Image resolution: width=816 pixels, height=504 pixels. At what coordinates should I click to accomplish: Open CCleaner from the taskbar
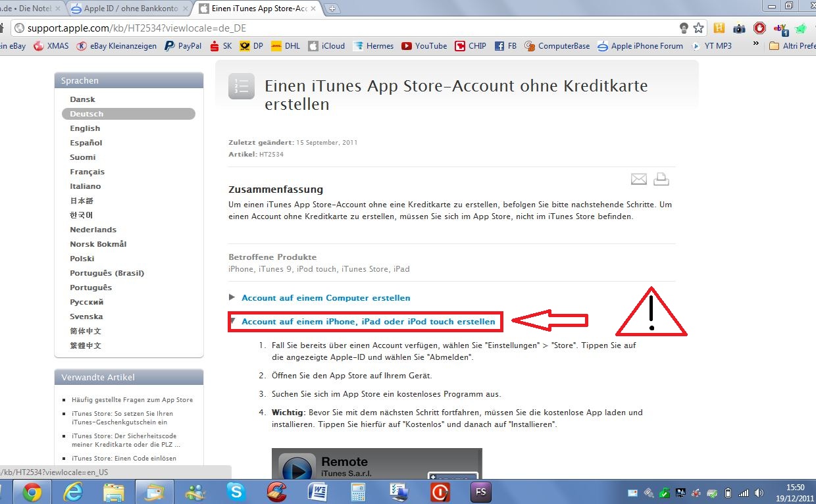point(277,491)
